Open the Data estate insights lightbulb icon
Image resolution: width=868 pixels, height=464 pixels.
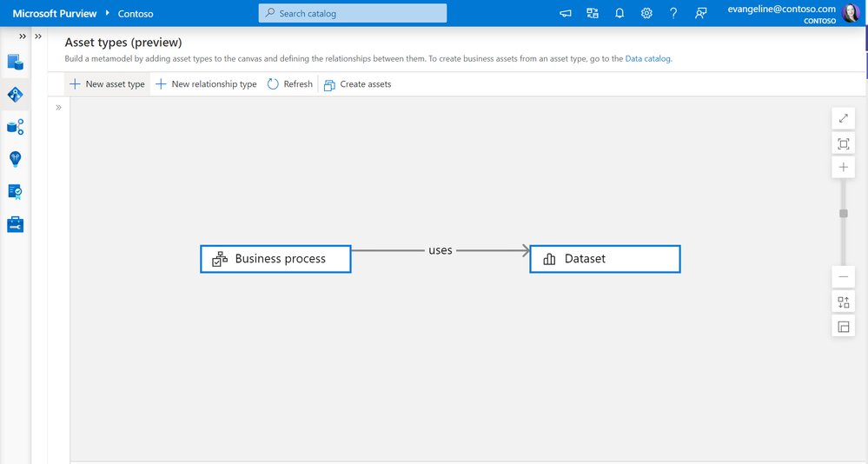15,160
